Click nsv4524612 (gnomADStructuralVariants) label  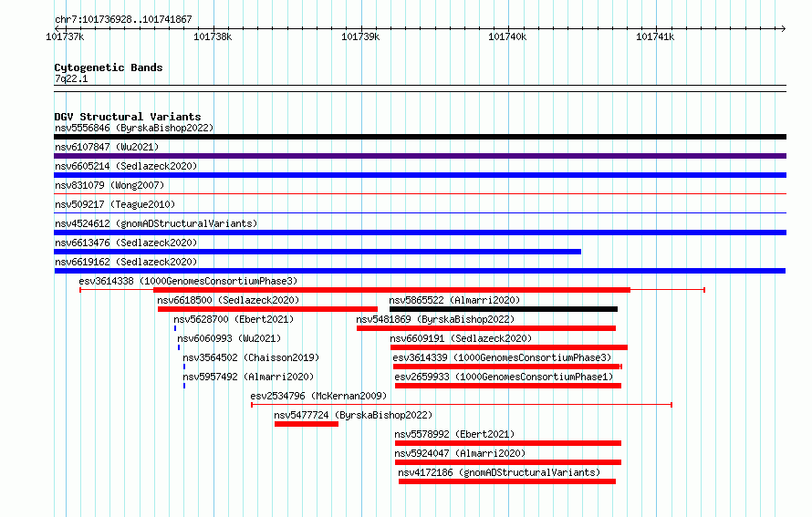156,223
